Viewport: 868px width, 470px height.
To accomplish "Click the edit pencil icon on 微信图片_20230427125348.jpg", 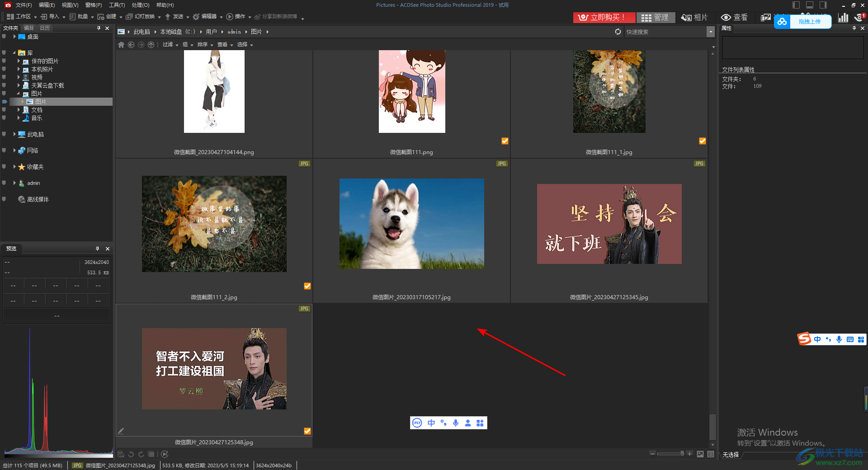I will 121,431.
